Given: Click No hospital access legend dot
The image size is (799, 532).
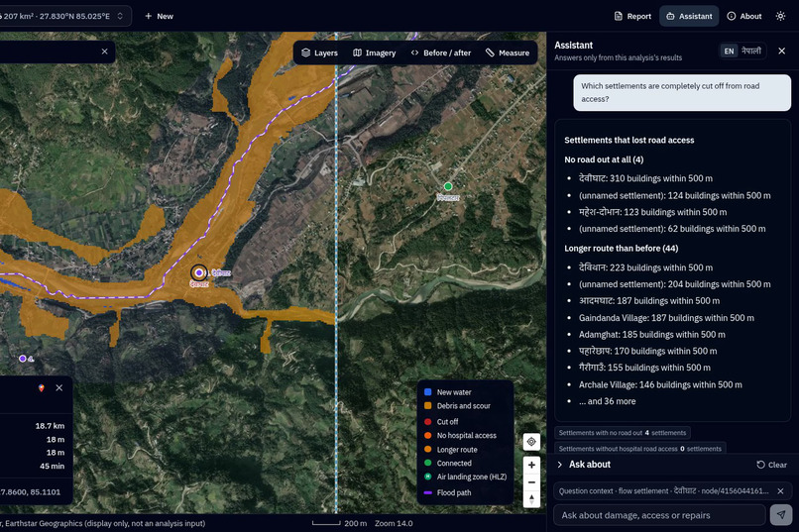Looking at the screenshot, I should (428, 435).
